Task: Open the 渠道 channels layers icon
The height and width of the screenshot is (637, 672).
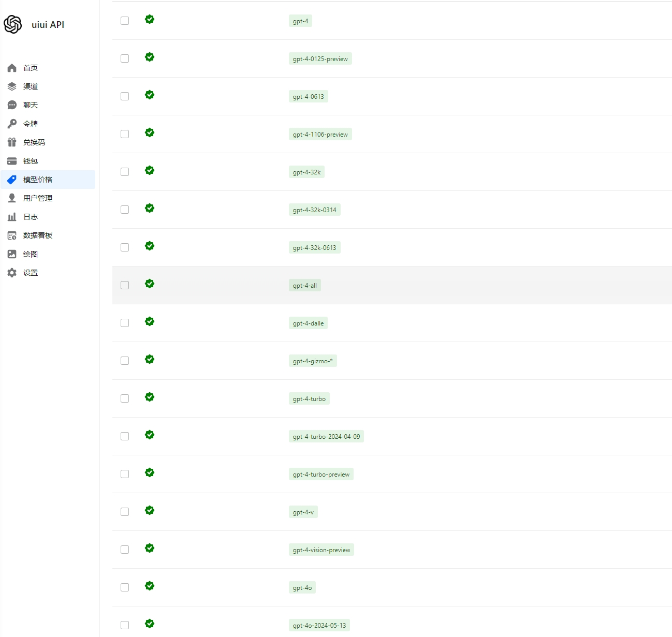Action: click(12, 86)
